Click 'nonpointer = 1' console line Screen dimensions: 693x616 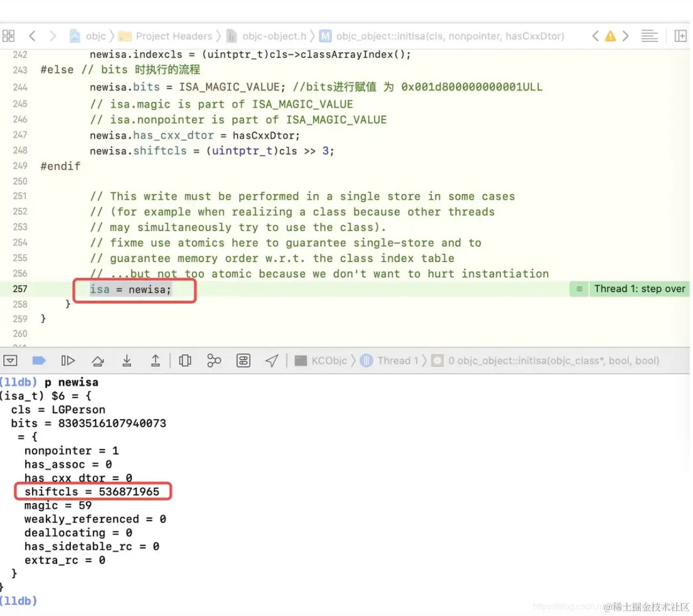pyautogui.click(x=71, y=450)
